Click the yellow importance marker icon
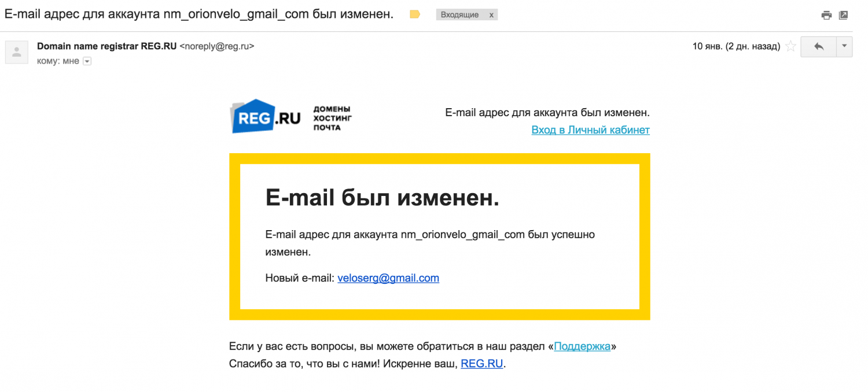 tap(415, 14)
